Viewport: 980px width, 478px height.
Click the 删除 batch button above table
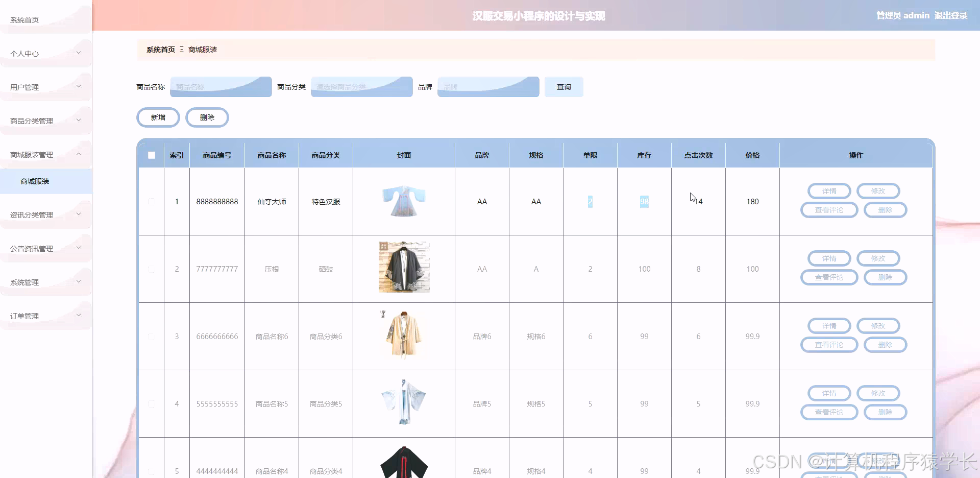pos(207,117)
